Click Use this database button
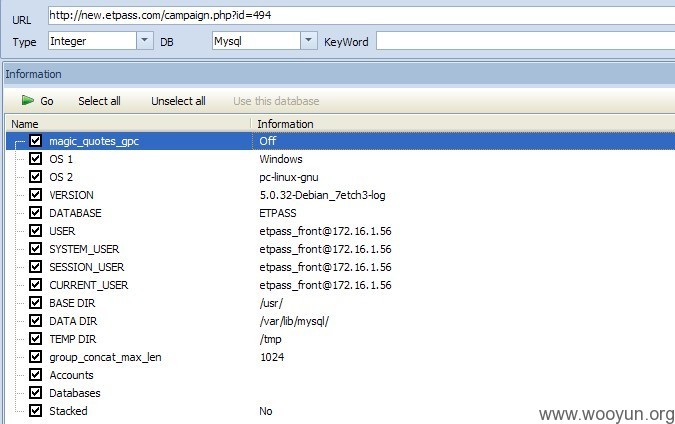Viewport: 675px width, 424px height. tap(276, 101)
